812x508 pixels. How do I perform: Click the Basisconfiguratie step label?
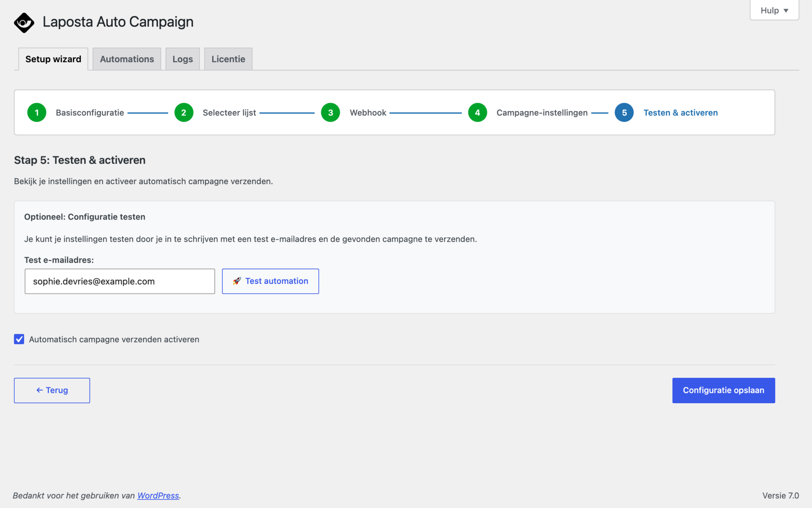tap(90, 113)
